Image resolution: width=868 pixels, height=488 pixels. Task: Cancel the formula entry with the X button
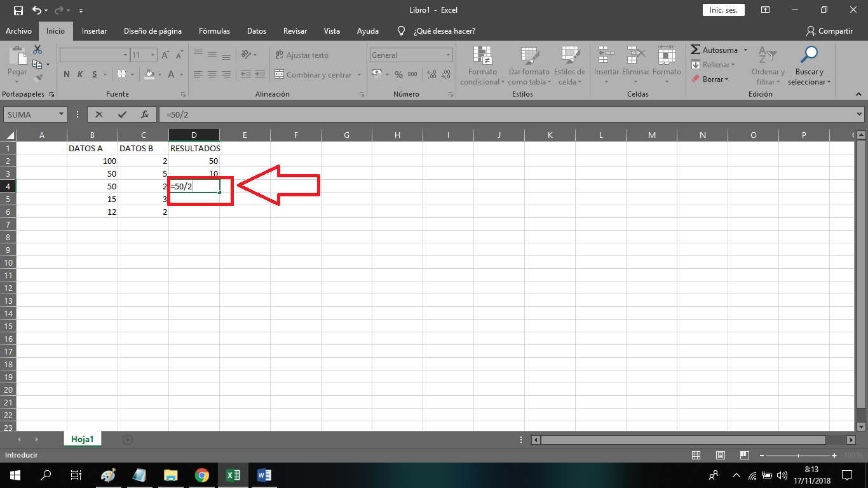98,114
